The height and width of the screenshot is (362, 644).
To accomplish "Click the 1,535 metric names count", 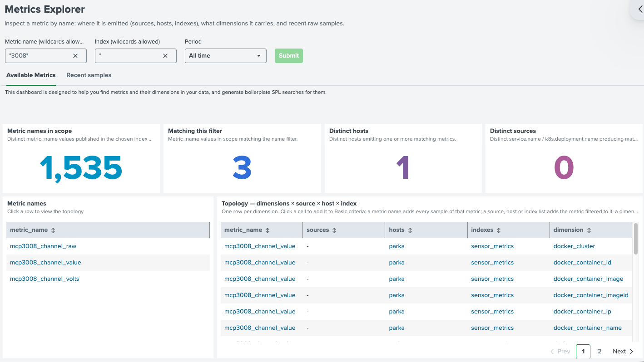I will 81,168.
